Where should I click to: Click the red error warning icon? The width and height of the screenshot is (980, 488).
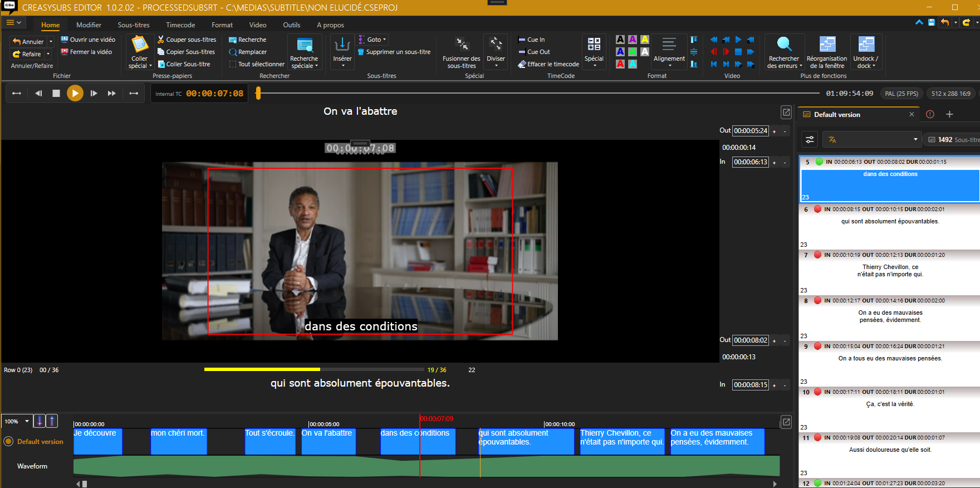(930, 114)
